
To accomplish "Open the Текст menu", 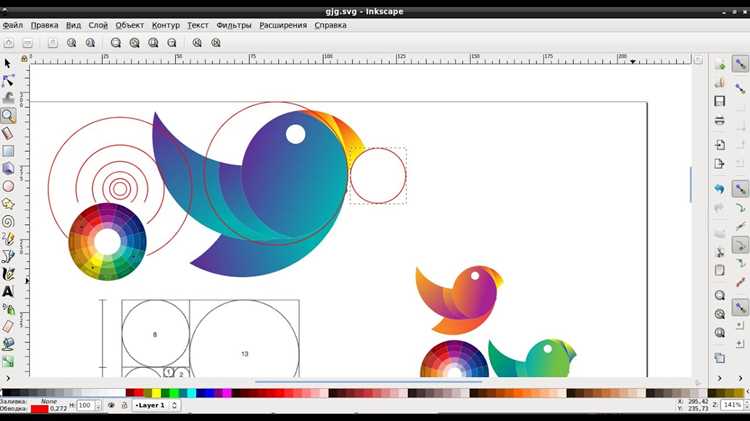I will (198, 25).
